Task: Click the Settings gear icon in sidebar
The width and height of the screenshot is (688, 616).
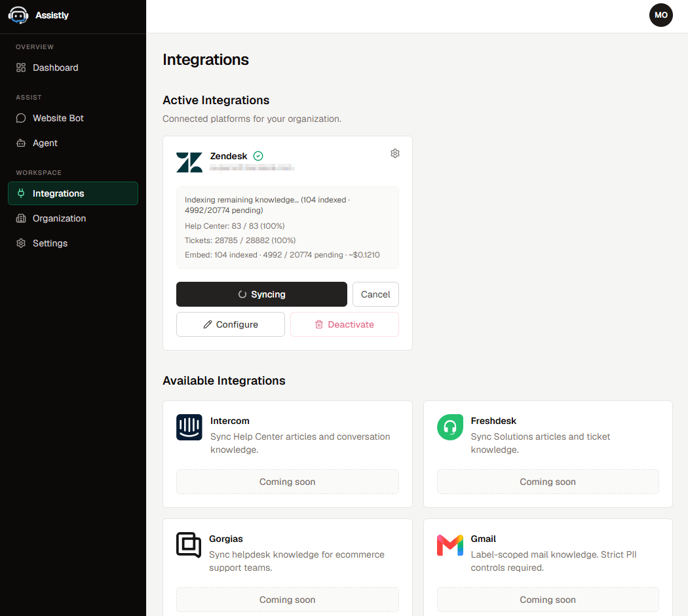Action: pyautogui.click(x=20, y=243)
